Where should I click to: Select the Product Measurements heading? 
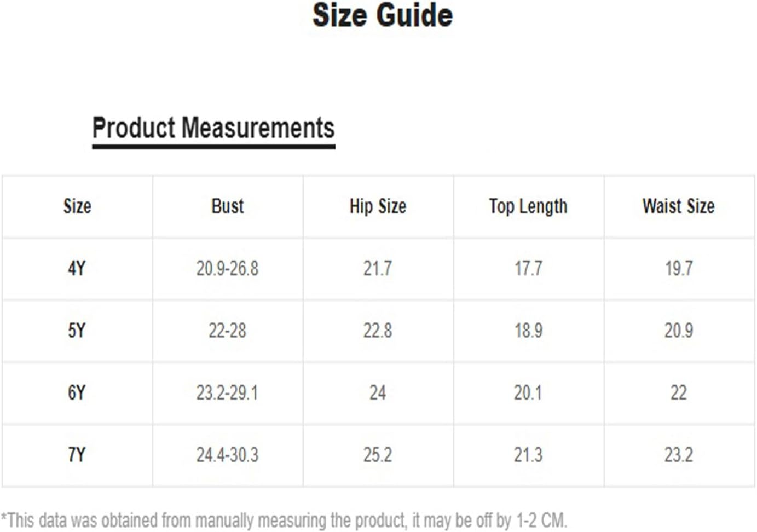[213, 128]
